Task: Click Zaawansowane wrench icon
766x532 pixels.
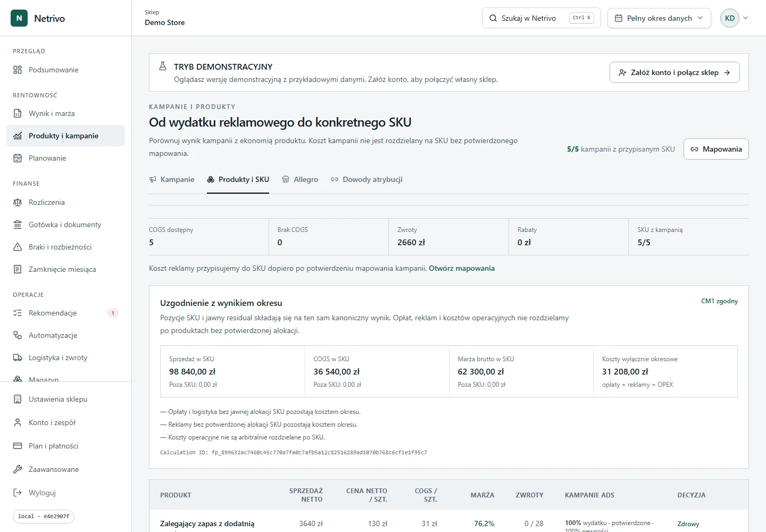Action: tap(18, 469)
